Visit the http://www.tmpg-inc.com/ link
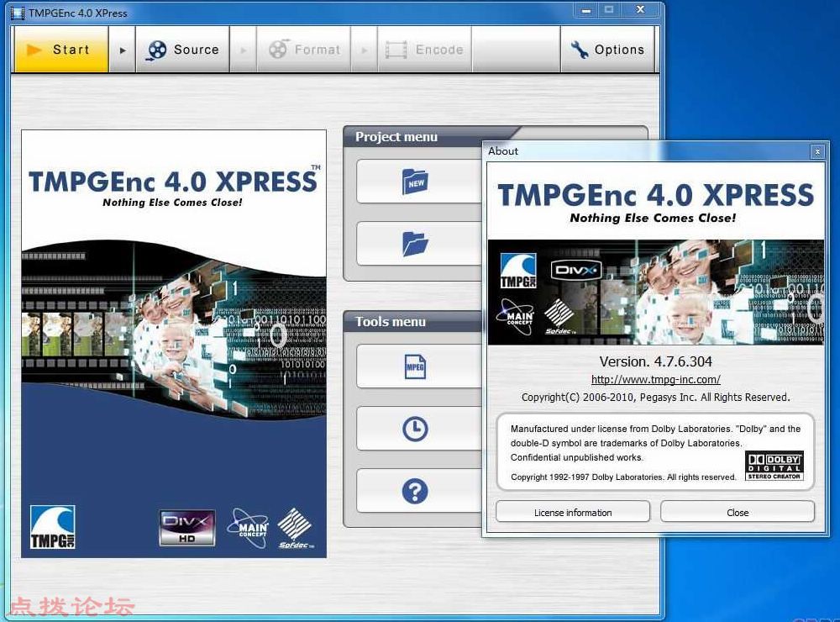This screenshot has width=840, height=622. point(656,380)
